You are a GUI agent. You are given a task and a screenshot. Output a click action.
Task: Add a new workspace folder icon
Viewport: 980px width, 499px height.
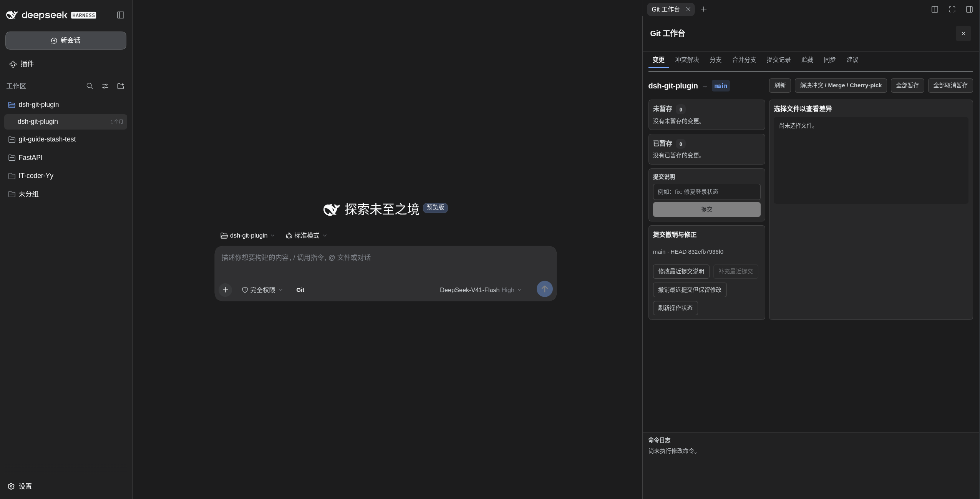(121, 86)
